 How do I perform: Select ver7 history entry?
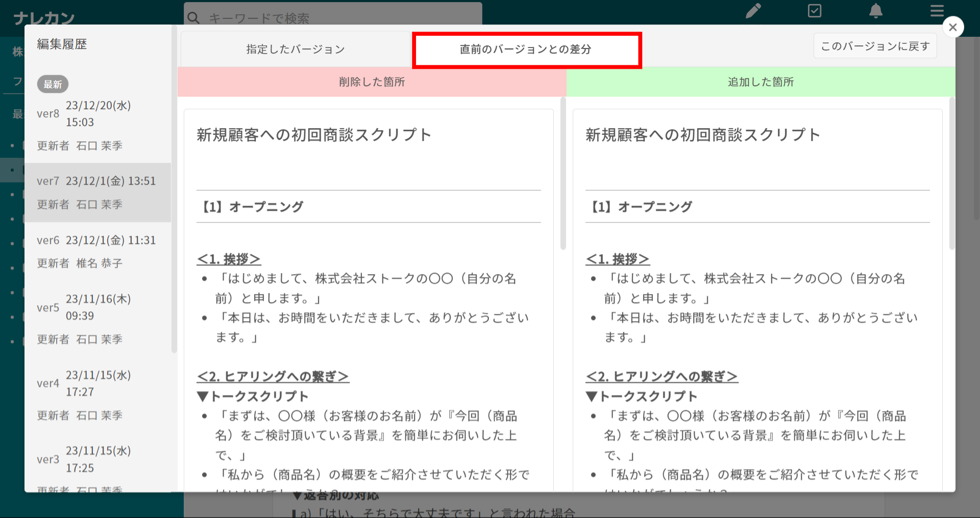97,192
